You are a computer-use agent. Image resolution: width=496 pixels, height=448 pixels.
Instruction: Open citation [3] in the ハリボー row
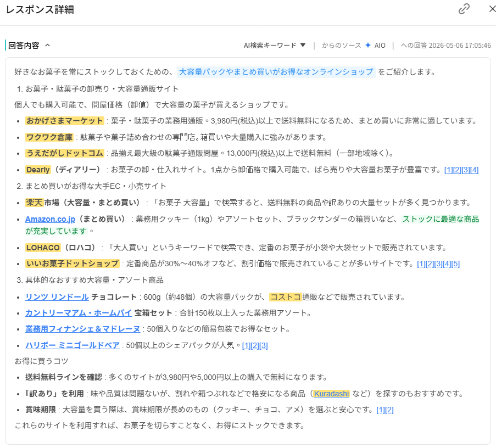pyautogui.click(x=264, y=346)
